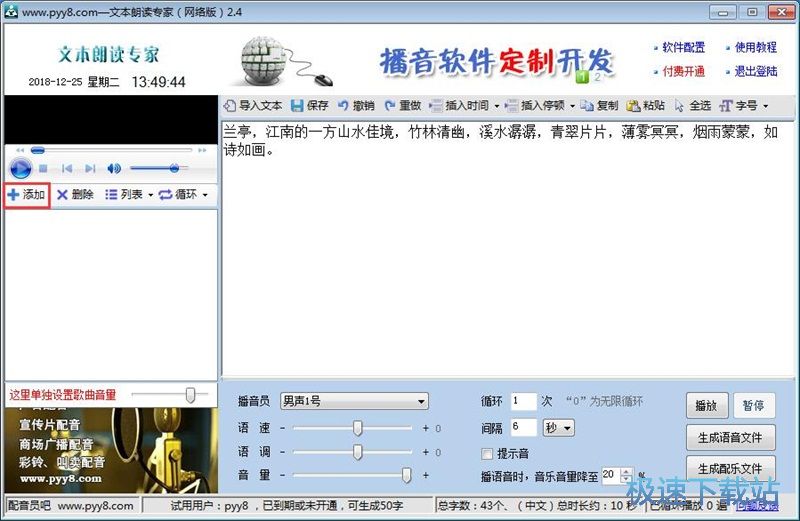Open the 软件配置 software settings link
The height and width of the screenshot is (521, 800).
tap(683, 47)
